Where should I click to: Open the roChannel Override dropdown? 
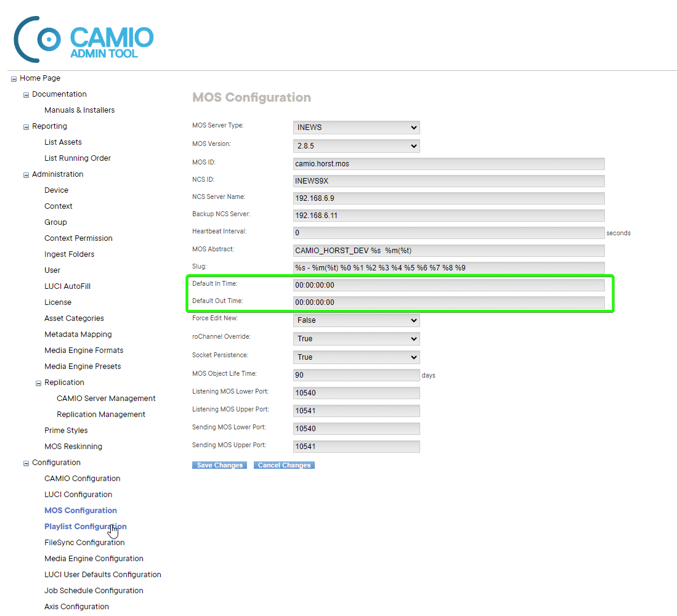356,339
